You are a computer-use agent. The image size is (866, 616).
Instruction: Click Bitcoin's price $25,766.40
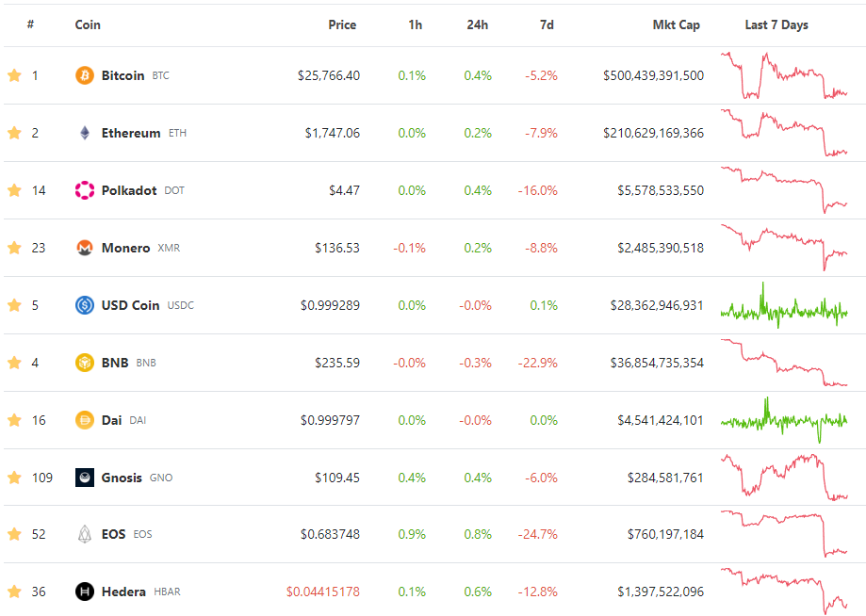coord(329,75)
